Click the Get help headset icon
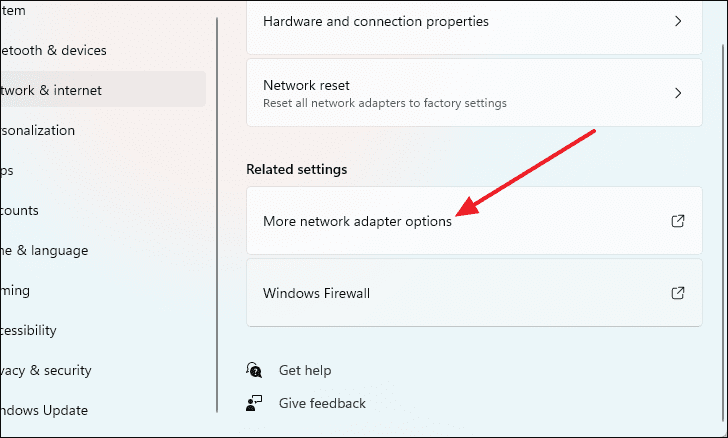Image resolution: width=728 pixels, height=438 pixels. coord(254,370)
